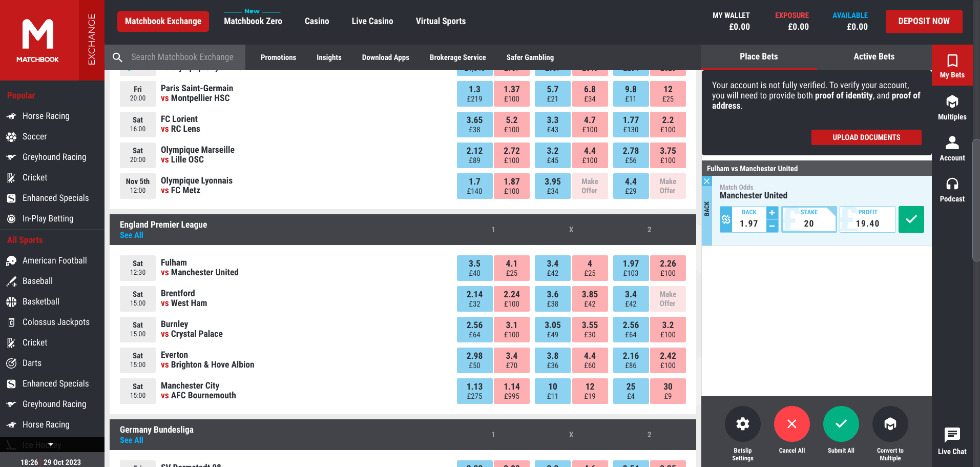The image size is (980, 467).
Task: Click UPLOAD DOCUMENTS button
Action: [x=866, y=137]
